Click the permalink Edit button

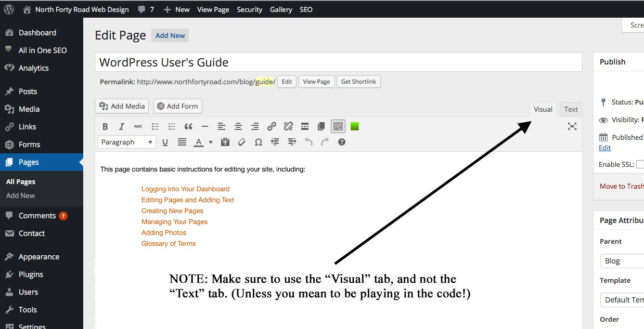click(287, 82)
